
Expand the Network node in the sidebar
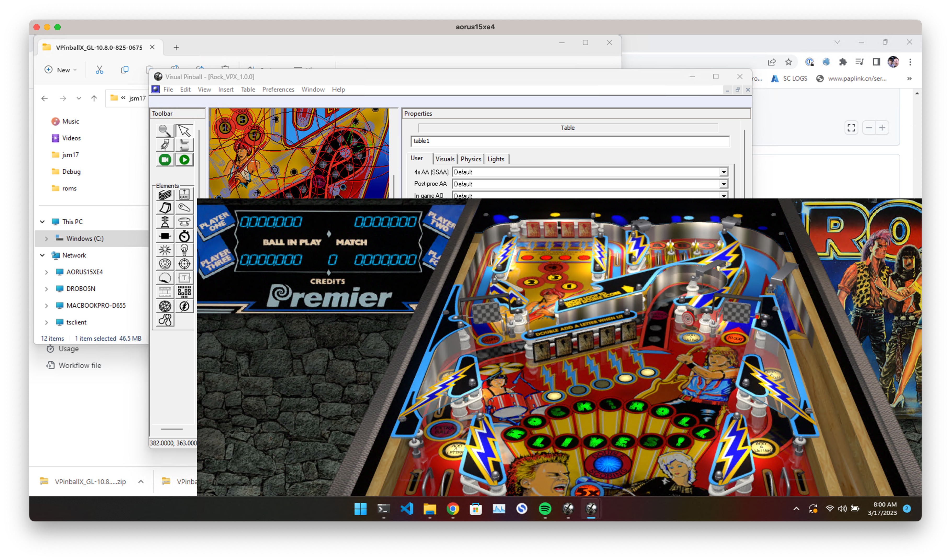pos(42,255)
